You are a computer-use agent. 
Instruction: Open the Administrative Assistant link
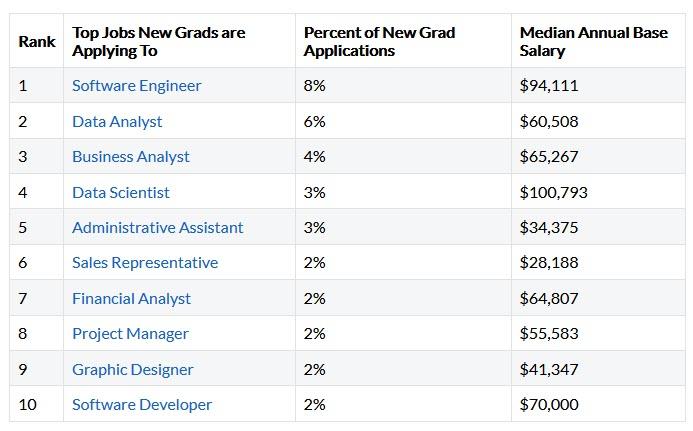coord(157,228)
